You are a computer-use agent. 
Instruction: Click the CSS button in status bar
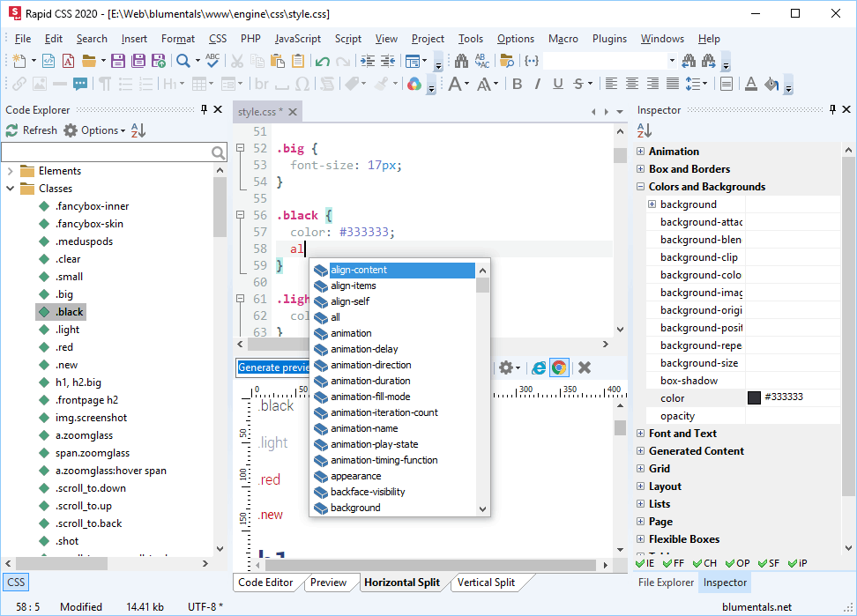pyautogui.click(x=16, y=583)
